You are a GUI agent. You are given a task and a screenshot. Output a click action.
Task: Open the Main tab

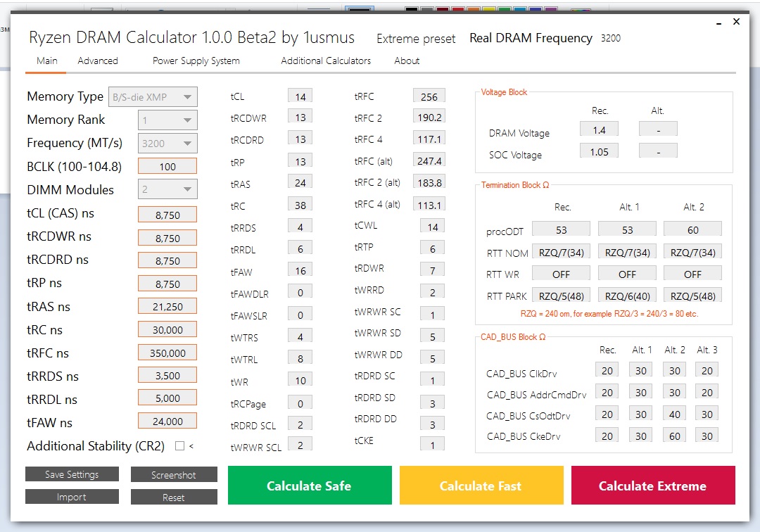click(x=47, y=61)
